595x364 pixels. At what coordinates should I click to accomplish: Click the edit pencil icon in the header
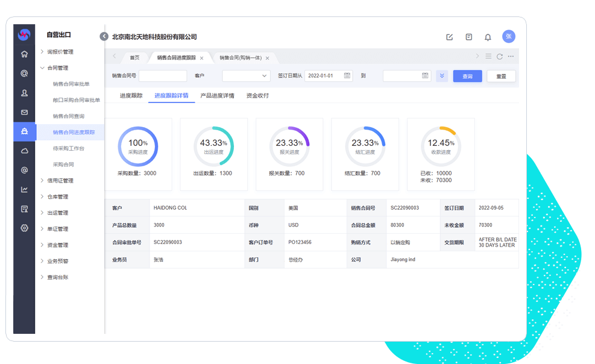point(449,37)
